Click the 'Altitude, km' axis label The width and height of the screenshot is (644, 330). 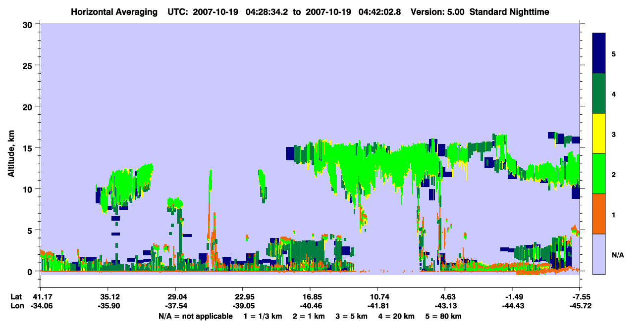11,154
